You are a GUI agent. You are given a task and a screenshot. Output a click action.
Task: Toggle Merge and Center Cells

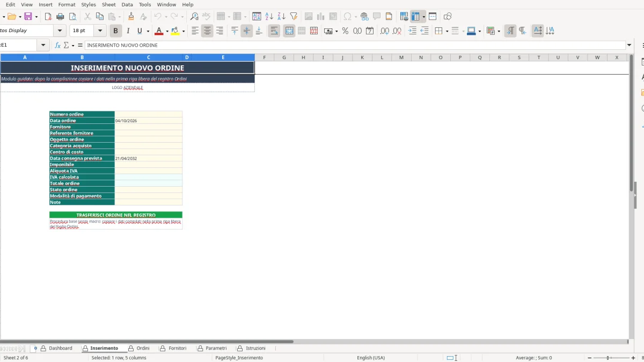(289, 31)
